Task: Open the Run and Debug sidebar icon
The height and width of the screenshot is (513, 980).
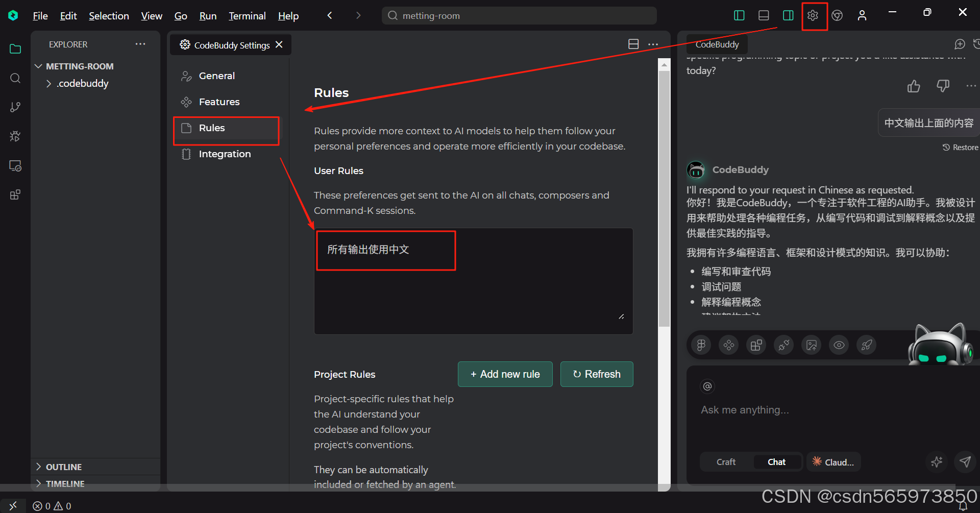Action: click(x=15, y=136)
